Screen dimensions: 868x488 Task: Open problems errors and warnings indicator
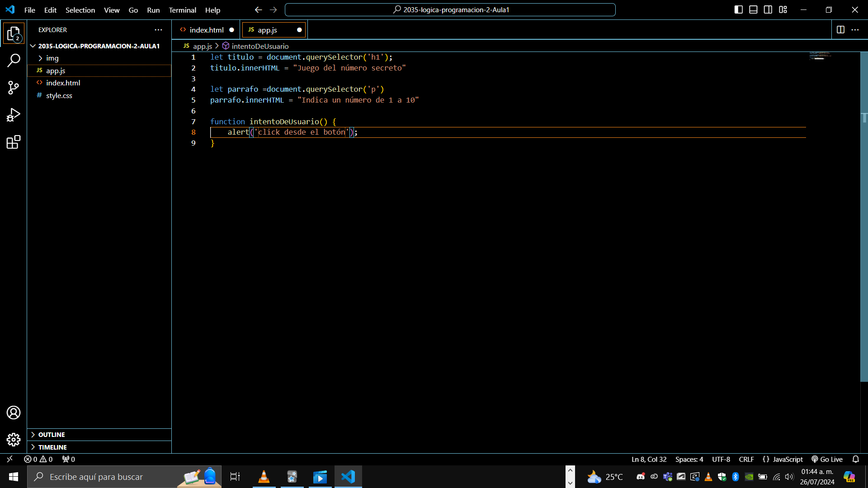(x=38, y=459)
